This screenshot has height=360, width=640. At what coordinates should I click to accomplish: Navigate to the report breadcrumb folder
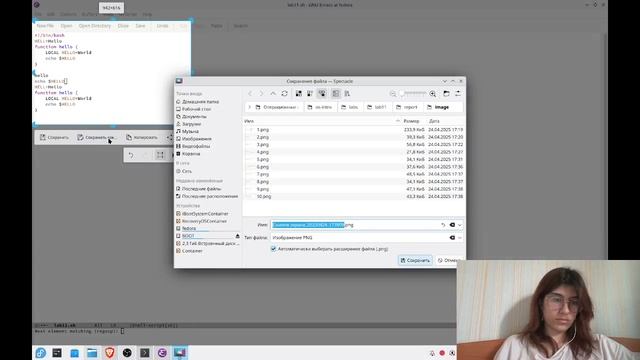(407, 107)
